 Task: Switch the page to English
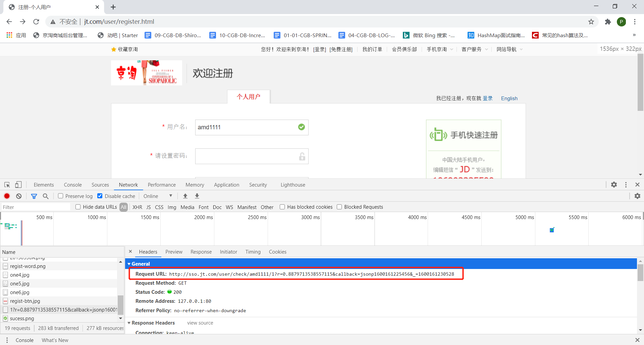pos(509,98)
